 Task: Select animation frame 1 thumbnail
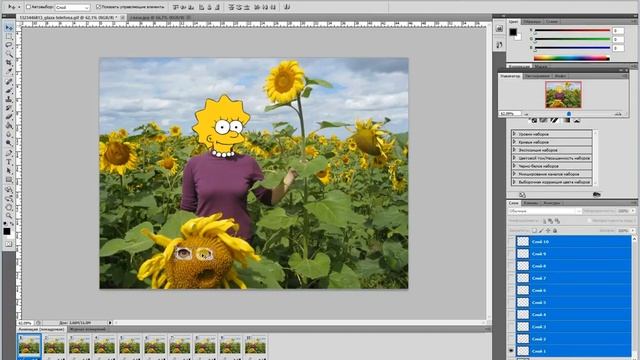coord(29,346)
